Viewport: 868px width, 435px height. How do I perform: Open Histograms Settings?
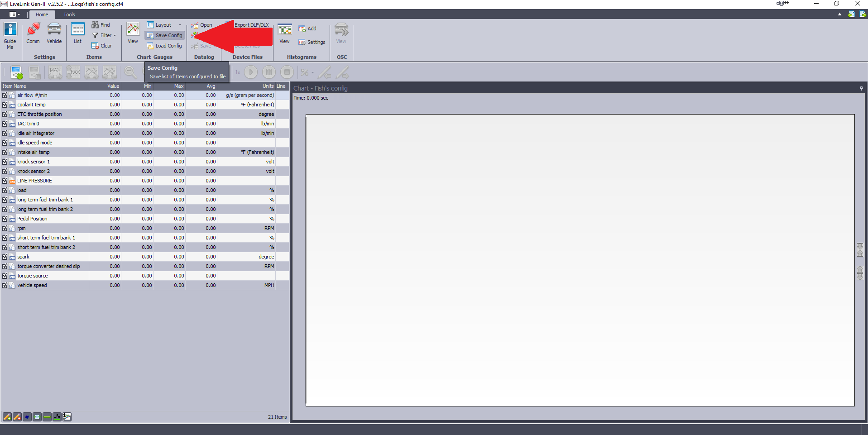pos(312,42)
